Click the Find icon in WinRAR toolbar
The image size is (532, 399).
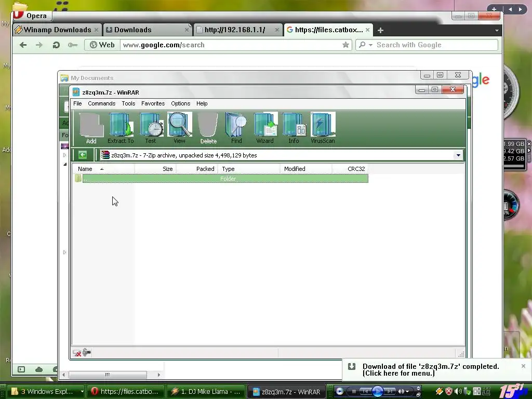pos(236,128)
